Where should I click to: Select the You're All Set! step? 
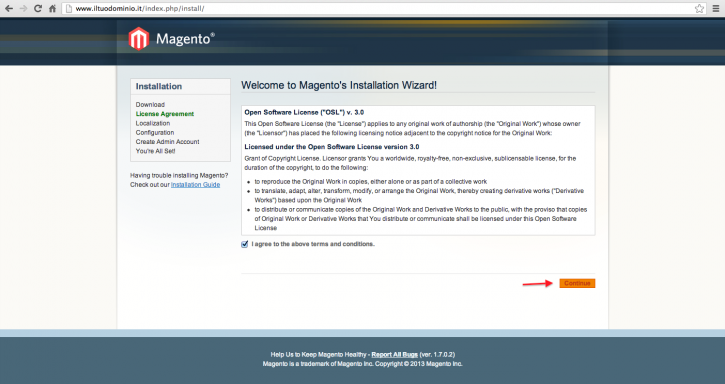coord(155,151)
